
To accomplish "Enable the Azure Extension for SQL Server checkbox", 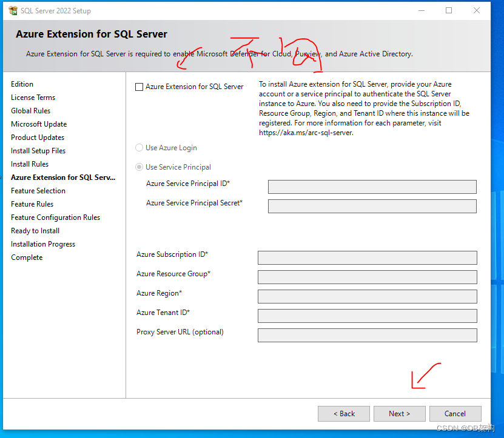I will click(139, 87).
